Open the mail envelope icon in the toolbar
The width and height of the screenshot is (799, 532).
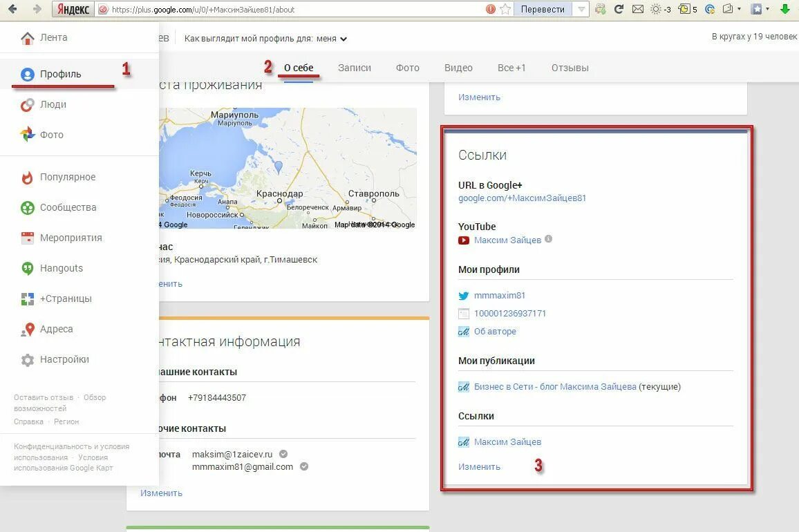click(x=637, y=9)
